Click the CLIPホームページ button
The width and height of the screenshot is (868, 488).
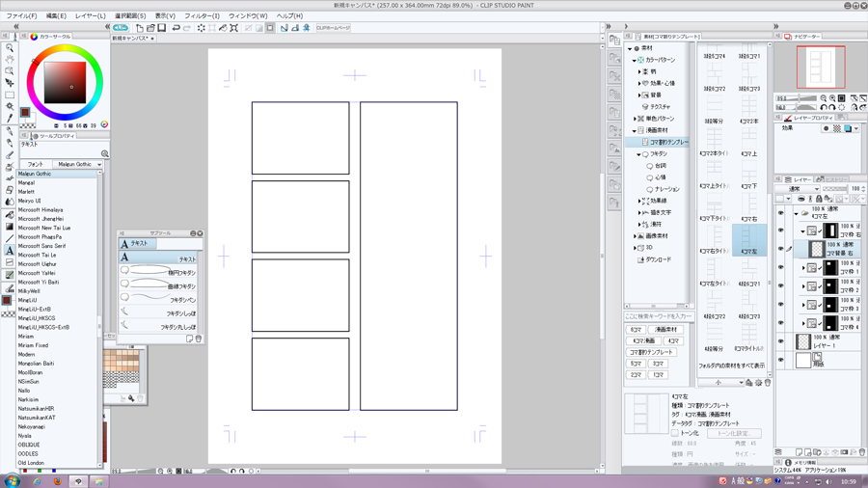334,28
